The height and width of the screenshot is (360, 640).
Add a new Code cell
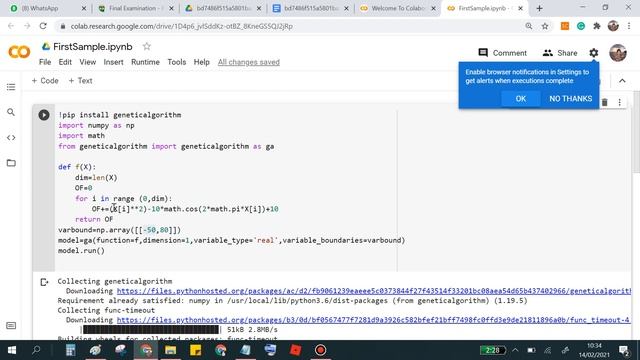pyautogui.click(x=45, y=81)
